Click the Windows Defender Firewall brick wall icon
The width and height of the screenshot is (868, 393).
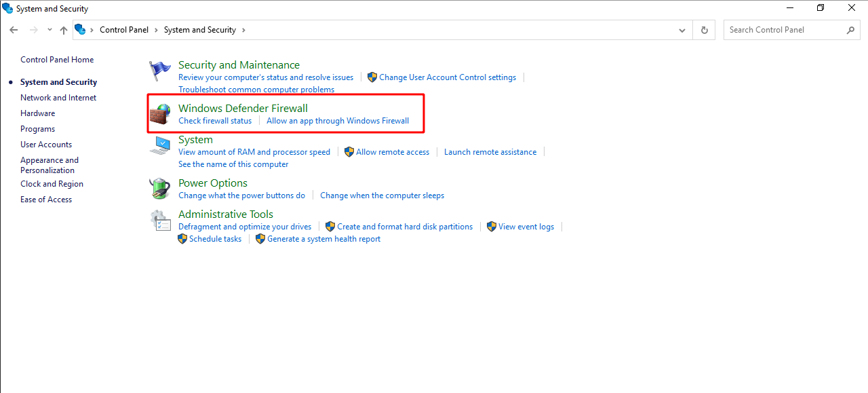click(161, 114)
